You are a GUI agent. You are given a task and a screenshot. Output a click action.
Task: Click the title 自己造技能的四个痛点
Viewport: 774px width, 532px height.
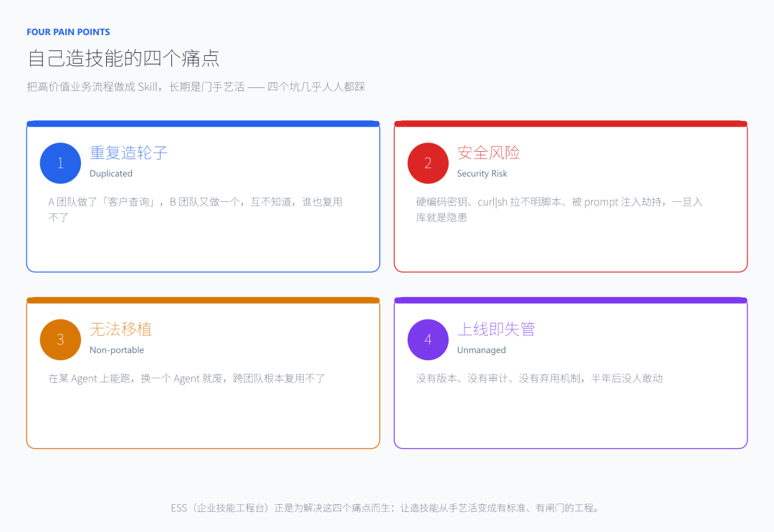coord(123,58)
